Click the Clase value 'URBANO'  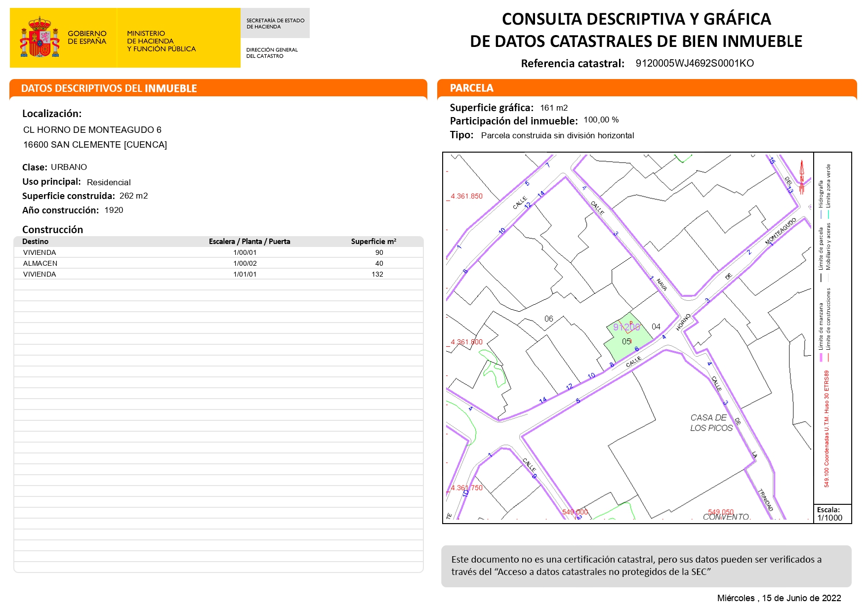tap(69, 167)
